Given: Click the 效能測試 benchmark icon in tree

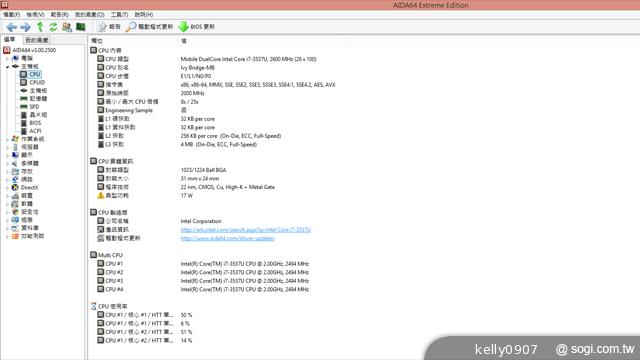Looking at the screenshot, I should [x=15, y=236].
